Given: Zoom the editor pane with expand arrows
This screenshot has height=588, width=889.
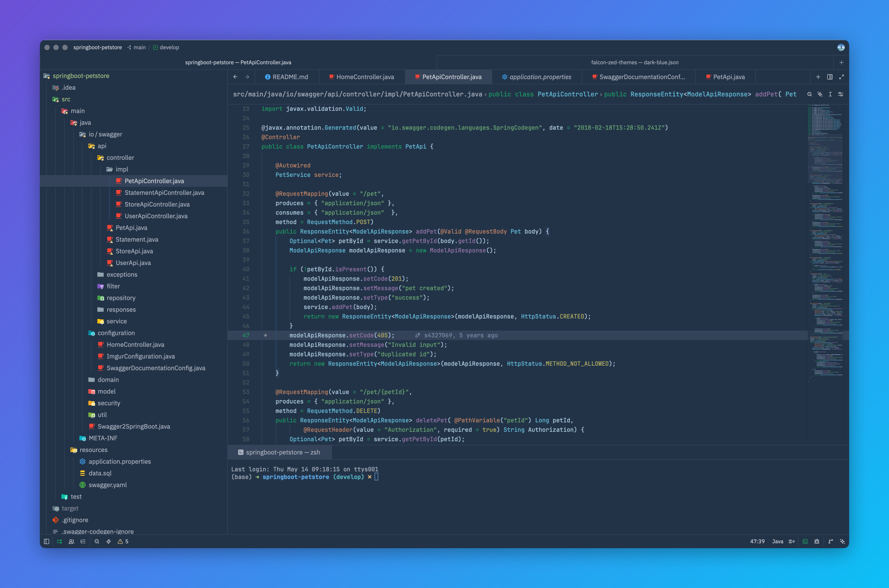Looking at the screenshot, I should [841, 77].
